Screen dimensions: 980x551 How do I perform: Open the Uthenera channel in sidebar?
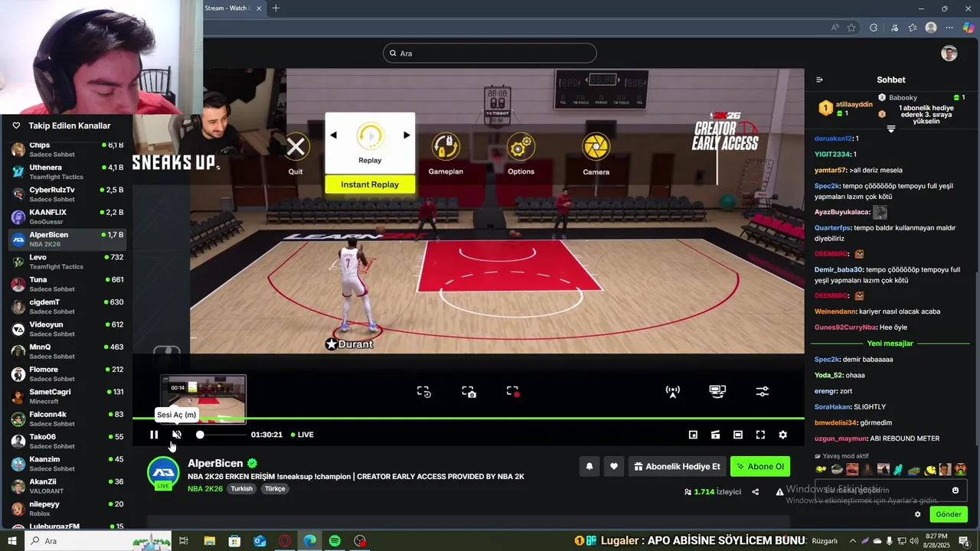pos(67,171)
